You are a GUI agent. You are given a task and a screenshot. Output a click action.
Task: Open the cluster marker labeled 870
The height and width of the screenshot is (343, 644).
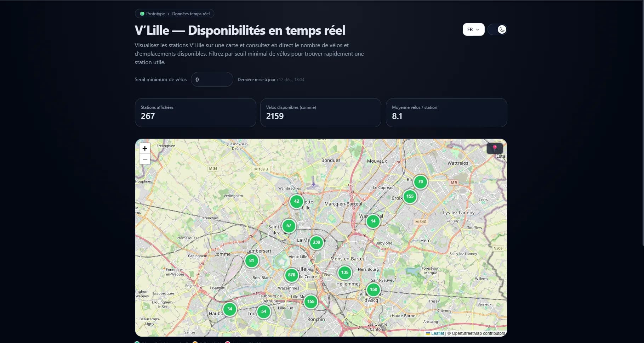(292, 275)
